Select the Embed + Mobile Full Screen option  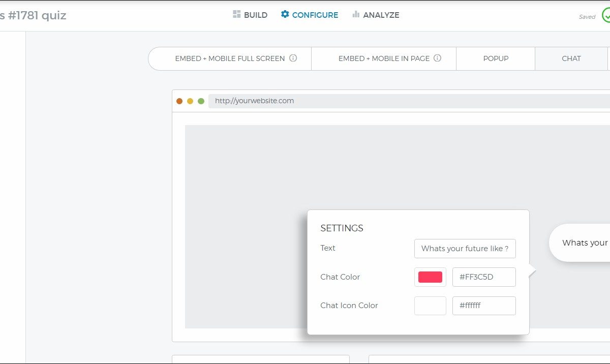[230, 58]
